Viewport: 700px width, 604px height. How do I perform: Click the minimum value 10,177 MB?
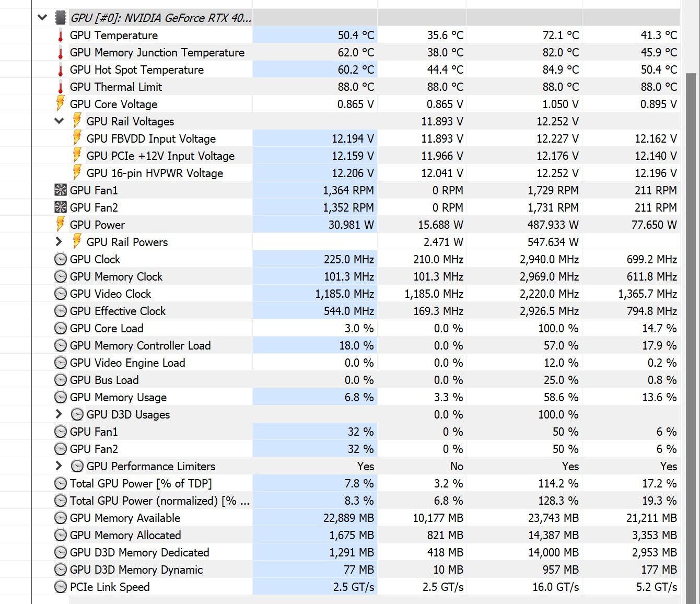click(438, 518)
